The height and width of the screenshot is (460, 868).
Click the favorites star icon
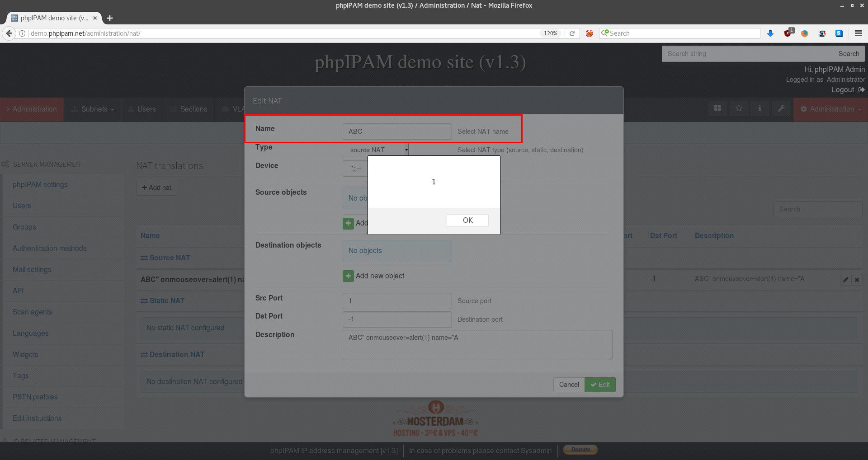point(739,108)
